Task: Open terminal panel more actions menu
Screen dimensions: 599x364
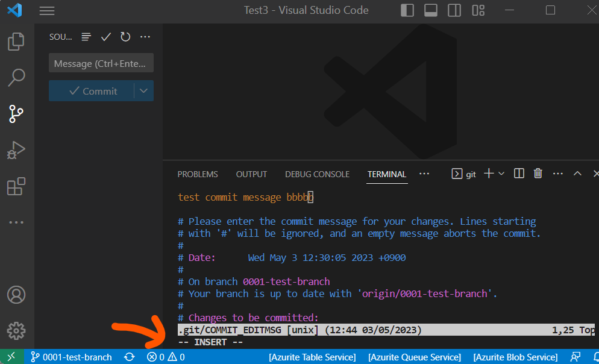Action: (558, 174)
